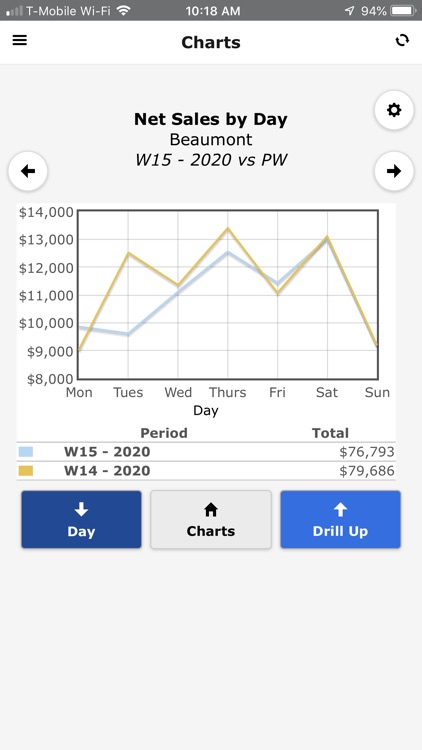Open chart settings gear
422x750 pixels.
point(394,110)
